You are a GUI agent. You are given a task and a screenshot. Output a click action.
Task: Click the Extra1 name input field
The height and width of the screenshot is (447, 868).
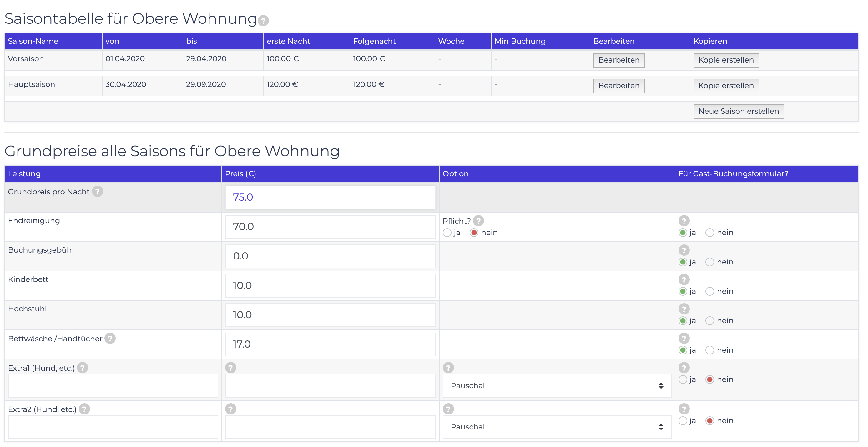pos(113,386)
